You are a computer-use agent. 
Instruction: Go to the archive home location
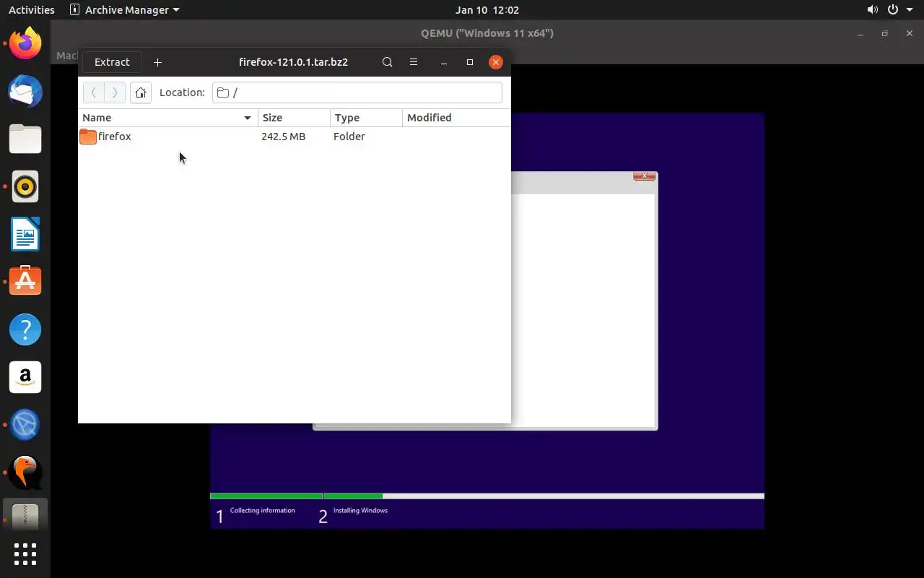(141, 92)
